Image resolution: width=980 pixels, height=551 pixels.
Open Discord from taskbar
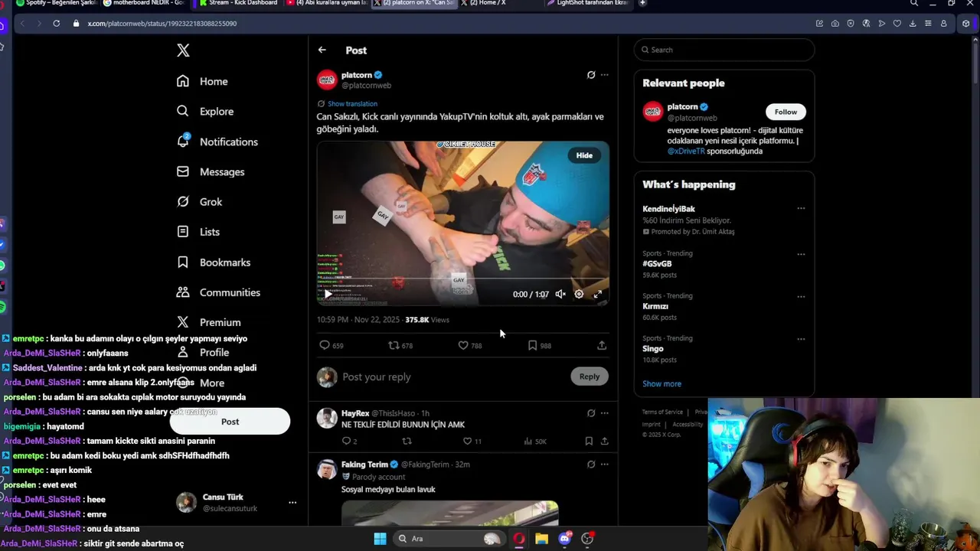(x=565, y=539)
